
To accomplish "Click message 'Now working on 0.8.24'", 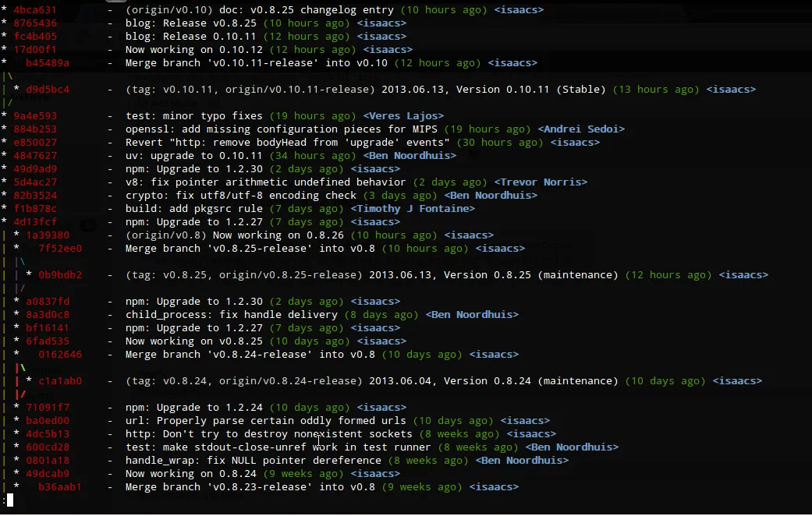I will (191, 474).
